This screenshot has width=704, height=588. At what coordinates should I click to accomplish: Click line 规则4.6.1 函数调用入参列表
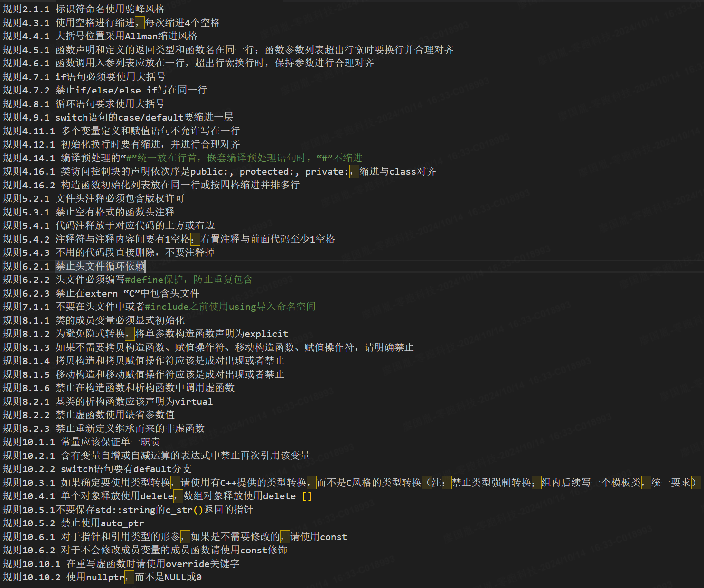[x=188, y=63]
